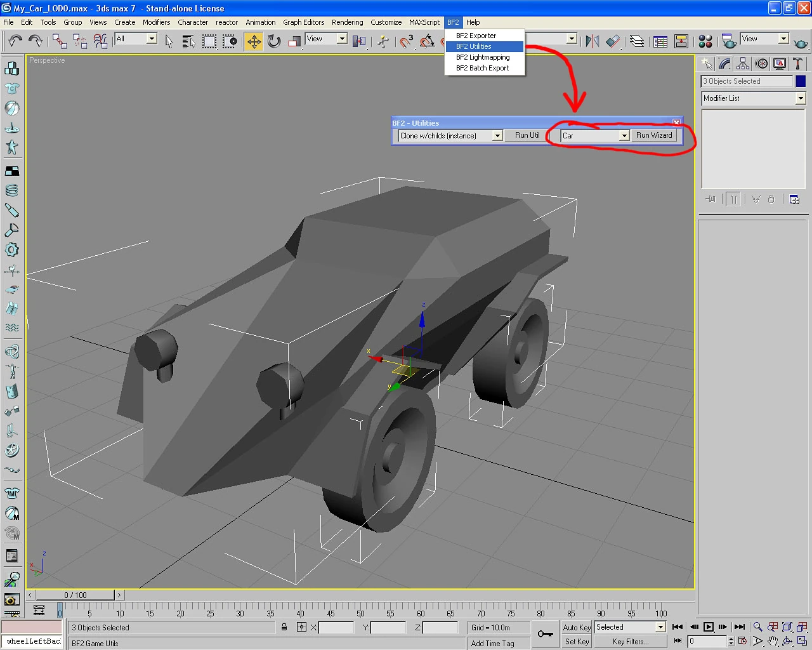Open the Rendering menu

tap(347, 22)
